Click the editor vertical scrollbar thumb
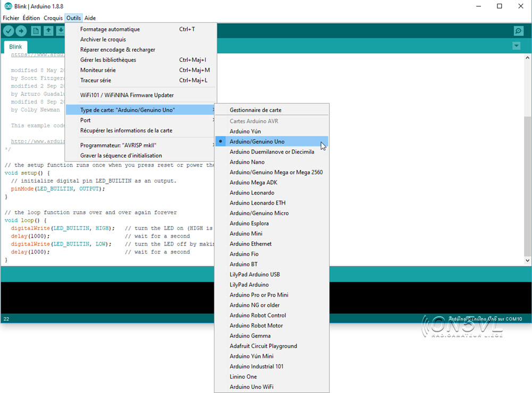 527,186
